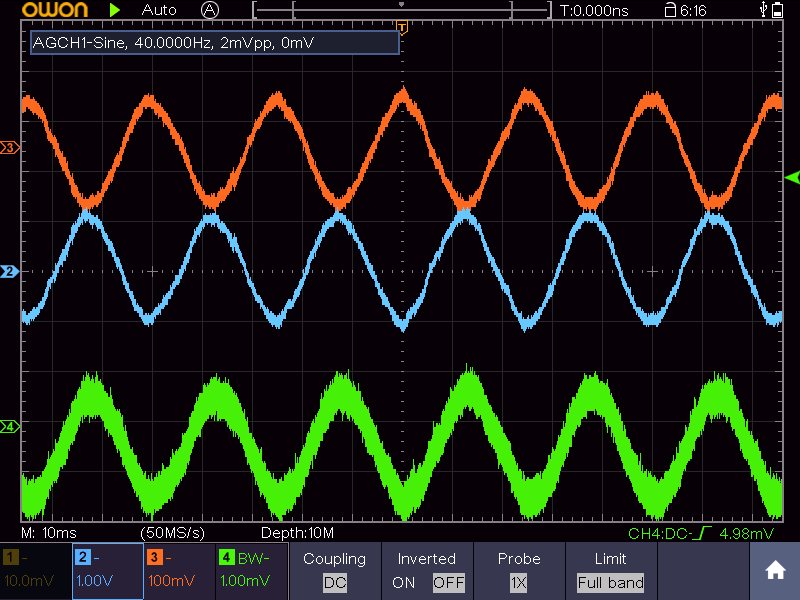Image resolution: width=800 pixels, height=600 pixels.
Task: Click the lock icon beside 6:16
Action: click(670, 10)
